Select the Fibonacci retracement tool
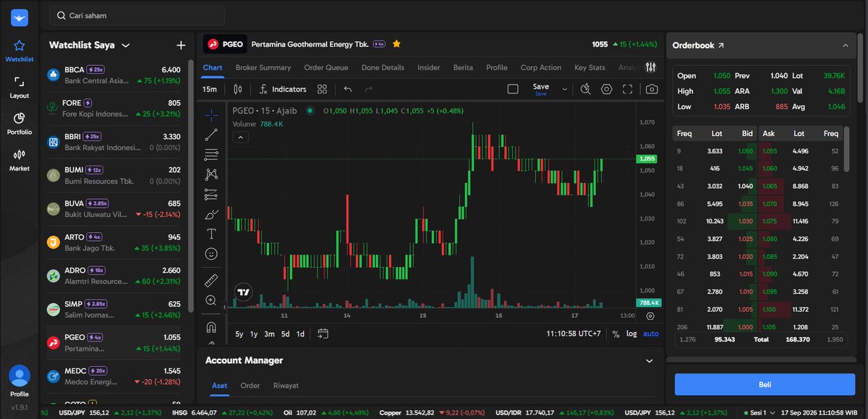This screenshot has width=868, height=419. (x=211, y=154)
